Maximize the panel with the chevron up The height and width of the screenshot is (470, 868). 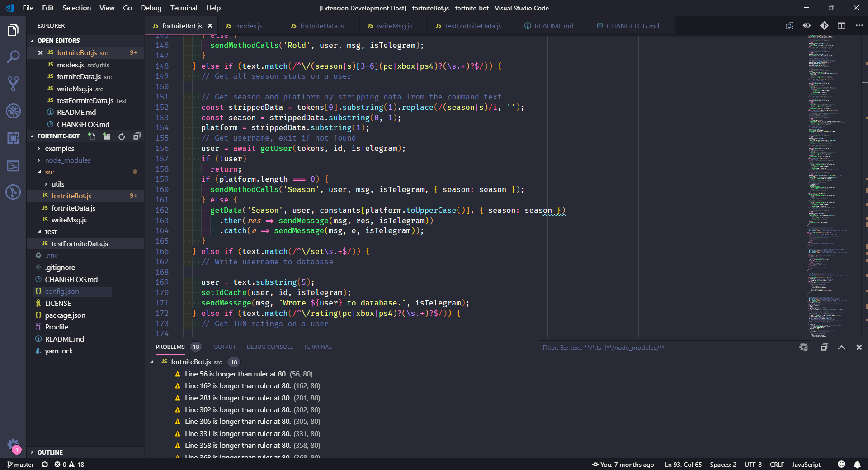[841, 347]
